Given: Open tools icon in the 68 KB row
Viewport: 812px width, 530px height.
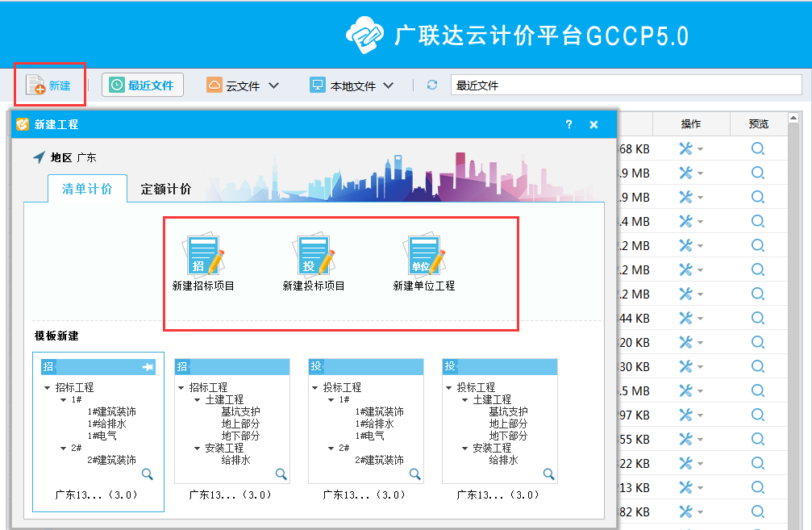Looking at the screenshot, I should [x=685, y=149].
